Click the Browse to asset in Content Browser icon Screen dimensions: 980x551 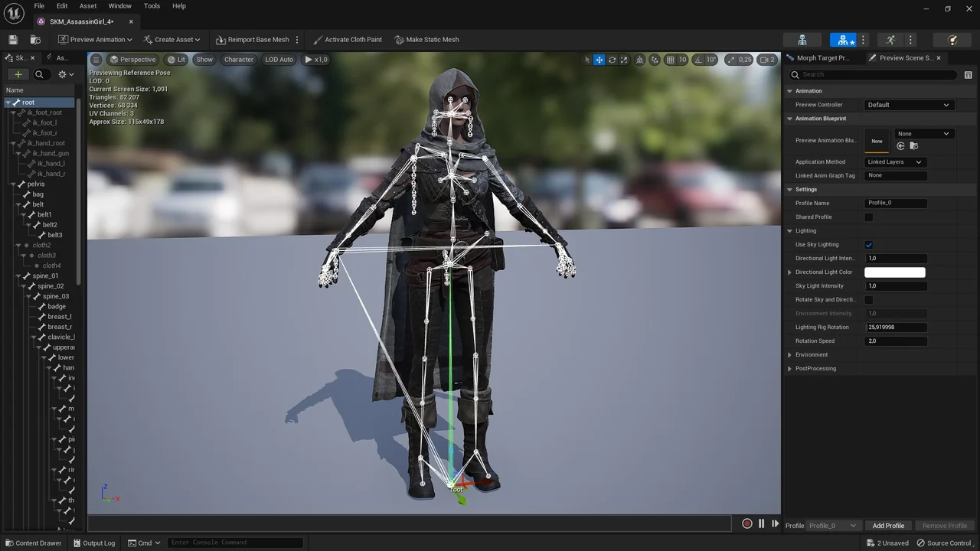[x=36, y=40]
